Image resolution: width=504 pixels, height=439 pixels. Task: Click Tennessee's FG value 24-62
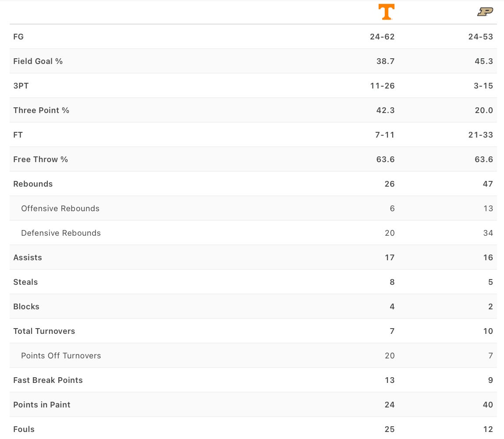pos(382,37)
